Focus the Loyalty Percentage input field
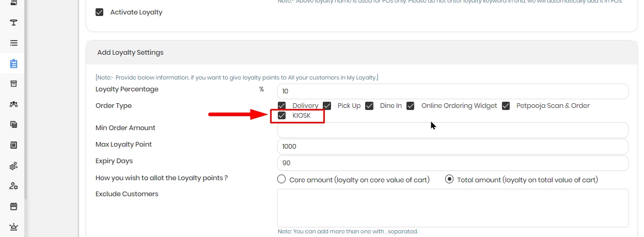Screen dimensions: 644x237 click(x=453, y=91)
